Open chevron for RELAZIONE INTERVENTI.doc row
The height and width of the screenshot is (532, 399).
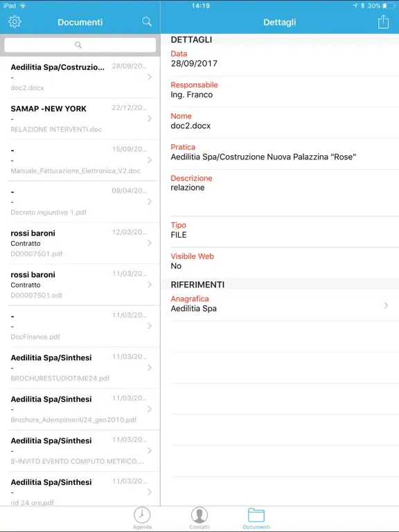tap(150, 118)
